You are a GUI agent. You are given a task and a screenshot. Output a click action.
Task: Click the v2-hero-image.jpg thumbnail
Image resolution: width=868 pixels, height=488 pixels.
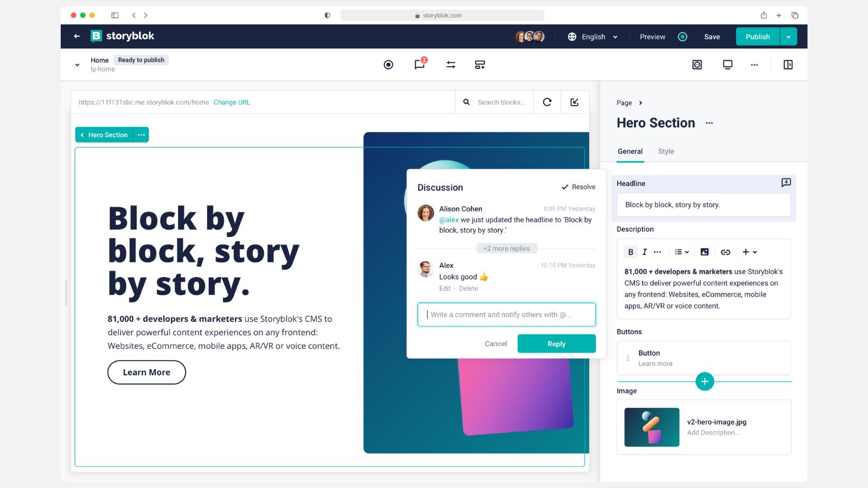pos(652,427)
